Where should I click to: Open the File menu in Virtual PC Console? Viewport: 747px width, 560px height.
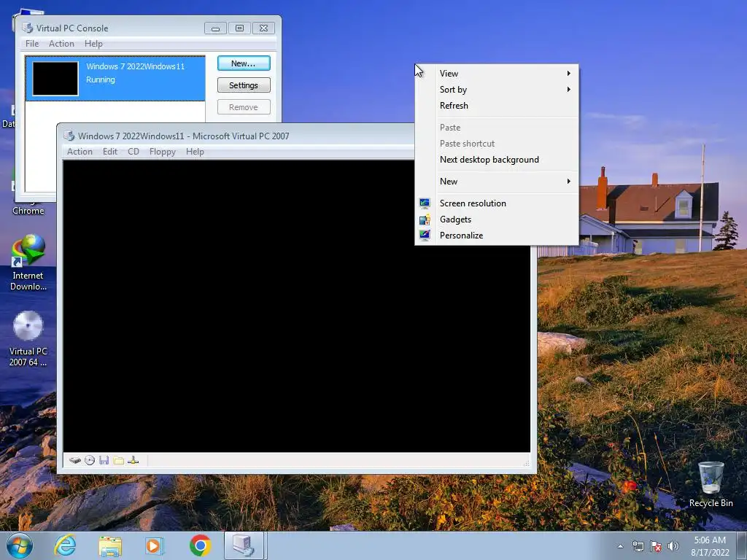(x=32, y=43)
